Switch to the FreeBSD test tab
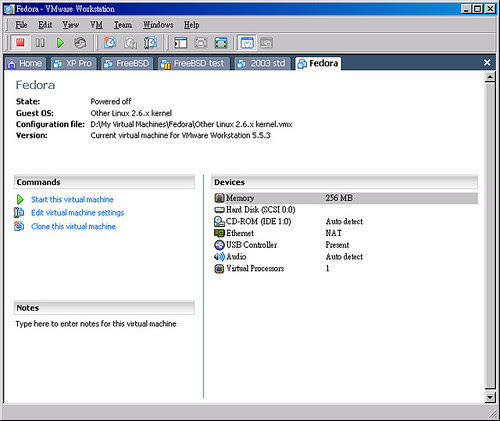The width and height of the screenshot is (500, 421). (x=194, y=63)
